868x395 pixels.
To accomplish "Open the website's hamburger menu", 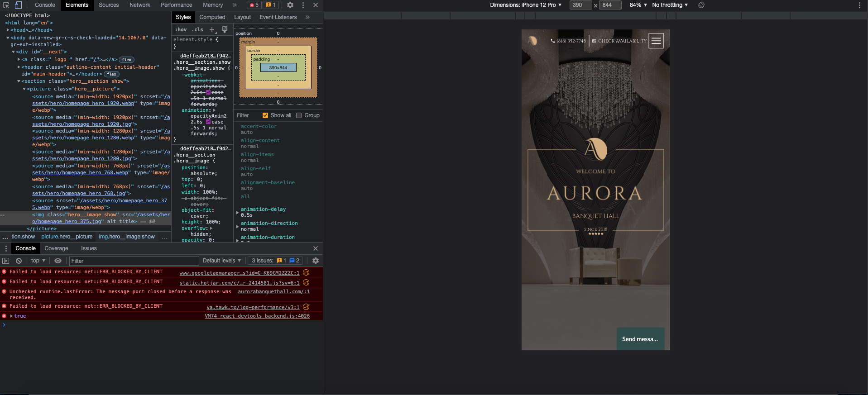I will (x=656, y=41).
